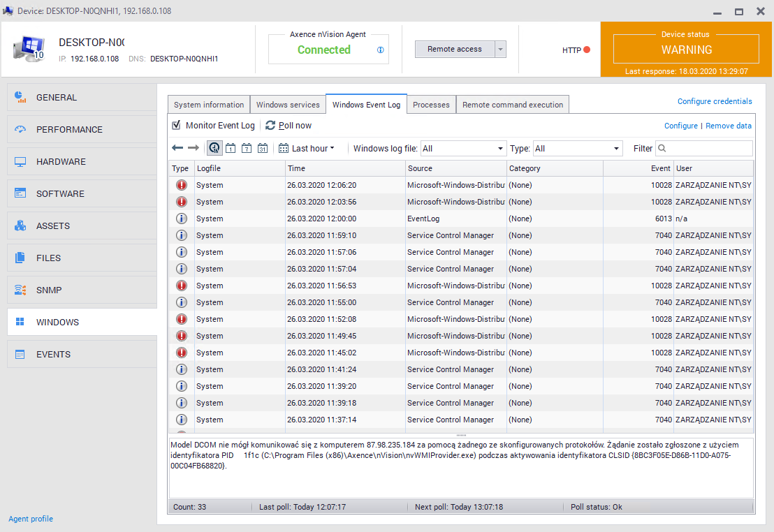Screen dimensions: 774x532
Task: Select the 7-day calendar range icon
Action: pyautogui.click(x=247, y=148)
